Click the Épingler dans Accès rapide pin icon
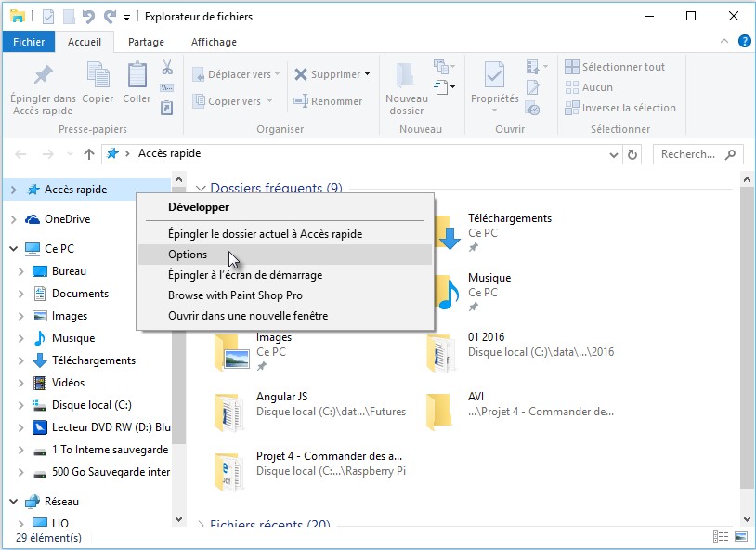The width and height of the screenshot is (756, 550). tap(43, 75)
